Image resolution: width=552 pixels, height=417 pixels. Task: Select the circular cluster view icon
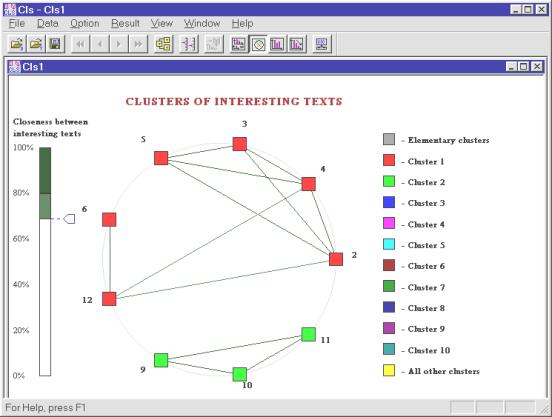click(x=258, y=44)
